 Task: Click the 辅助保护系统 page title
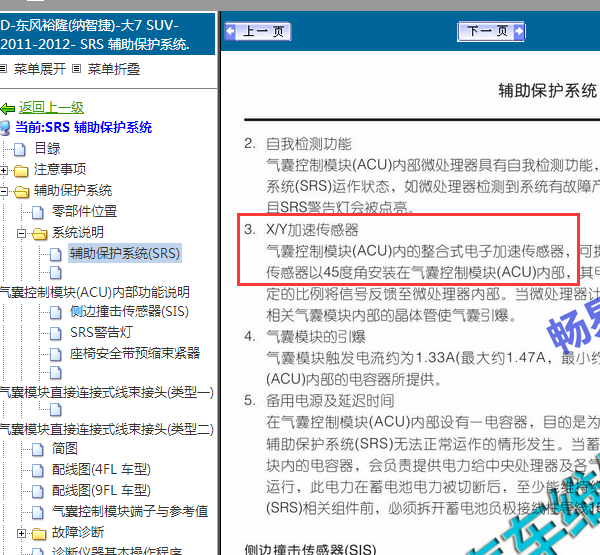pyautogui.click(x=548, y=91)
